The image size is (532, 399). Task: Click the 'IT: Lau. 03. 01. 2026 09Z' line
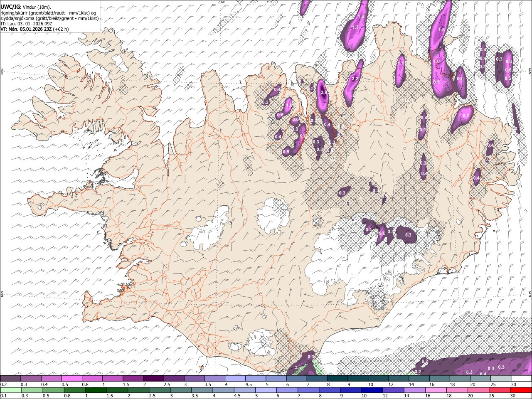click(26, 24)
